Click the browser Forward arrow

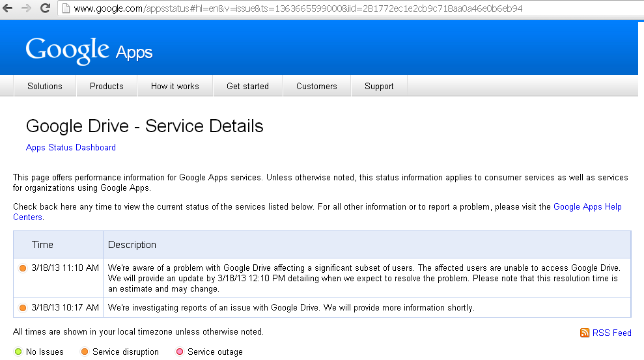tap(26, 8)
